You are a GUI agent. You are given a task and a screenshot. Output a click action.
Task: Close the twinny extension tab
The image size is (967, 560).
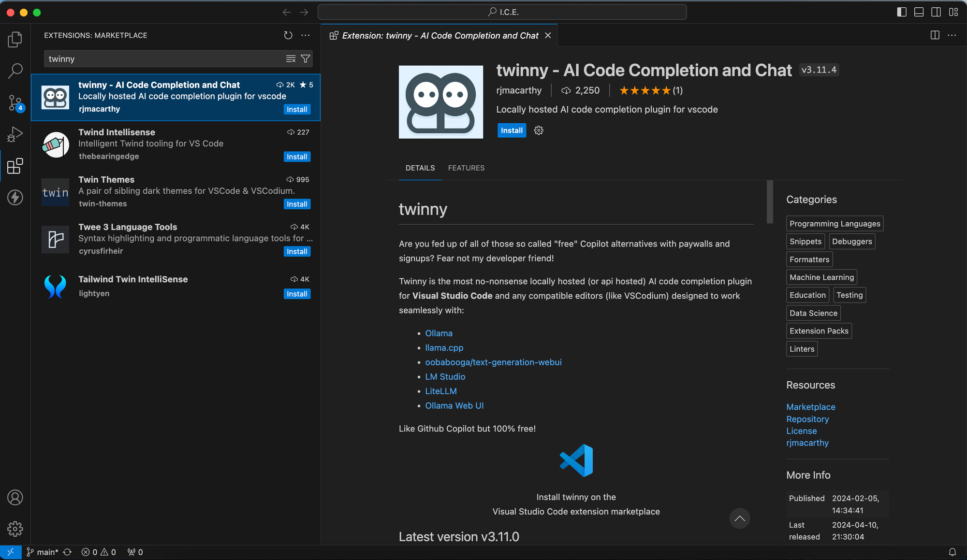point(548,36)
